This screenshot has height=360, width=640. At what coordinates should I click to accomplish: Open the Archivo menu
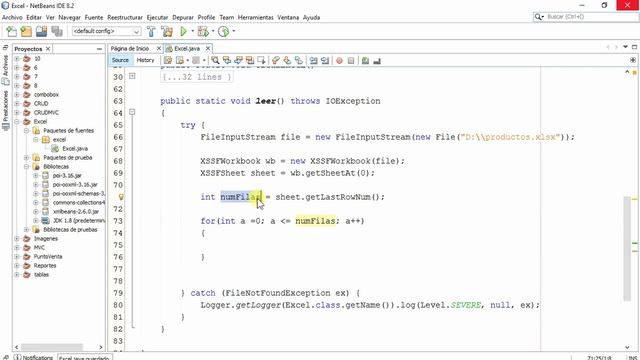pyautogui.click(x=12, y=18)
